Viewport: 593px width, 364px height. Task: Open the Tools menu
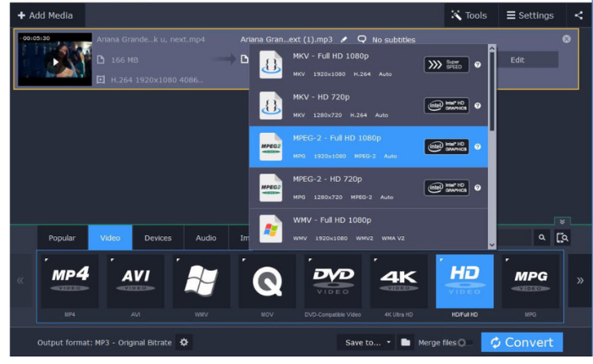(x=469, y=15)
